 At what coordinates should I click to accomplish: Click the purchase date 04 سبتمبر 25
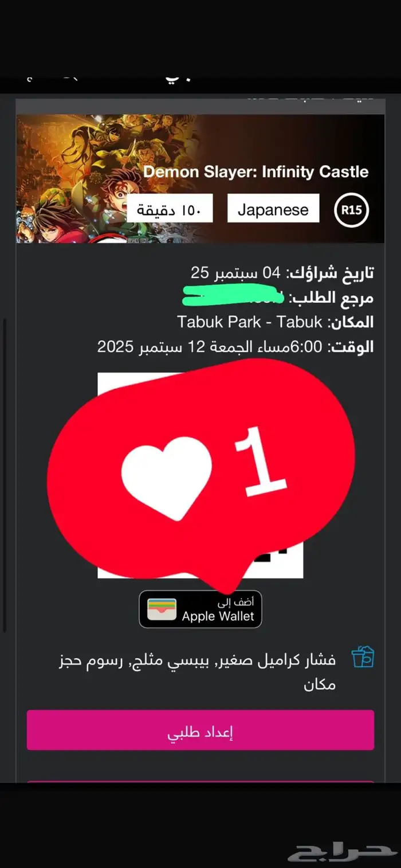pyautogui.click(x=236, y=272)
